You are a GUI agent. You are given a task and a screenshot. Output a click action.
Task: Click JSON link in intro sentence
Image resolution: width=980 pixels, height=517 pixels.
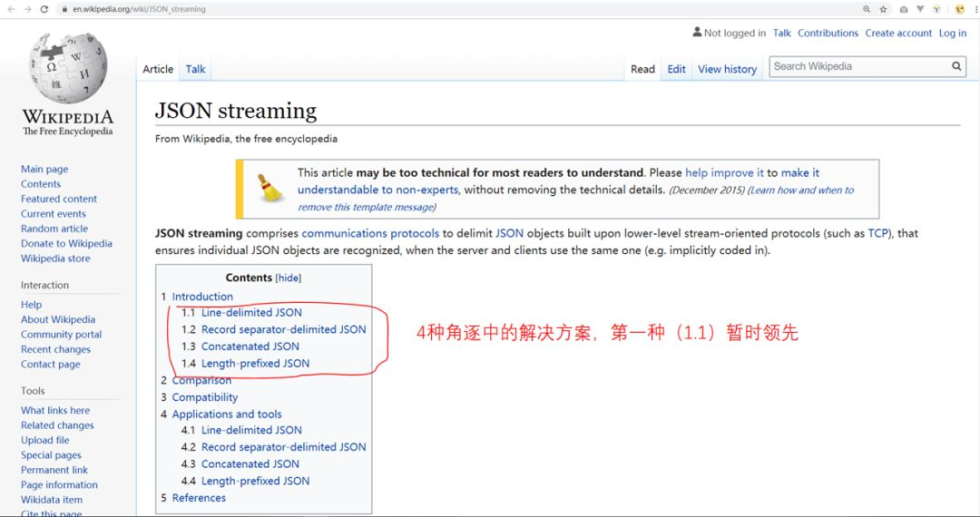509,233
